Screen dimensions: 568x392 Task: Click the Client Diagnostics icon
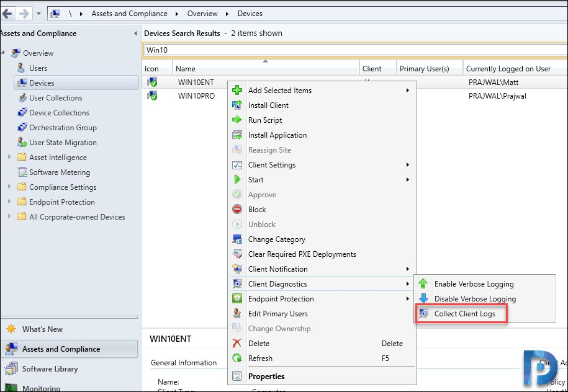pos(237,284)
